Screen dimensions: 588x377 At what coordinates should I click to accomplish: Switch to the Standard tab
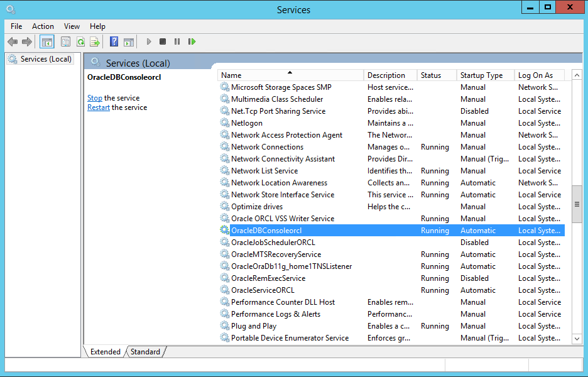click(146, 352)
